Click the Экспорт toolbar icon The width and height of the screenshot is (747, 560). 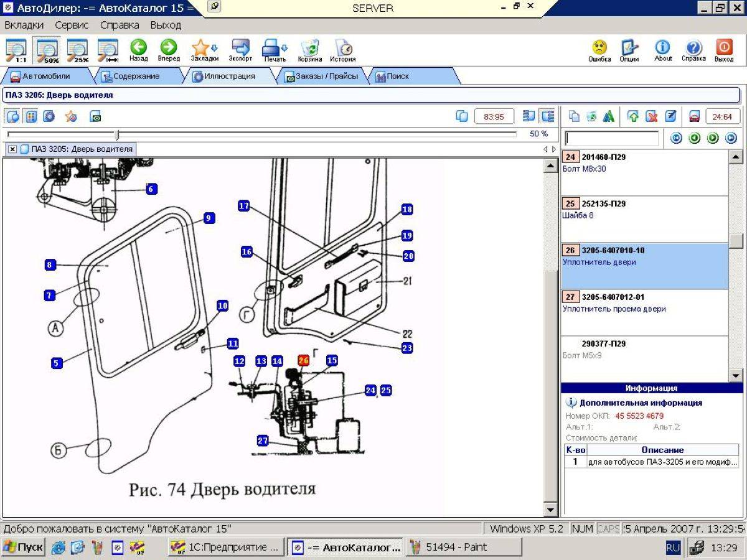click(x=240, y=50)
